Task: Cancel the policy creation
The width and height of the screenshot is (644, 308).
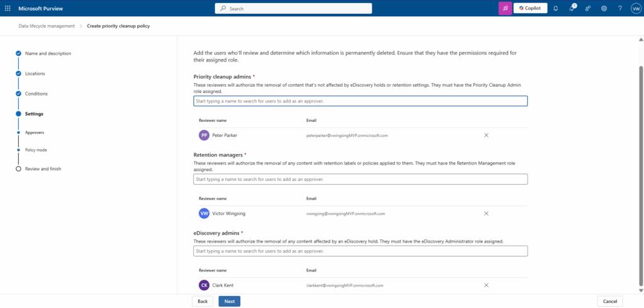Action: [609, 301]
